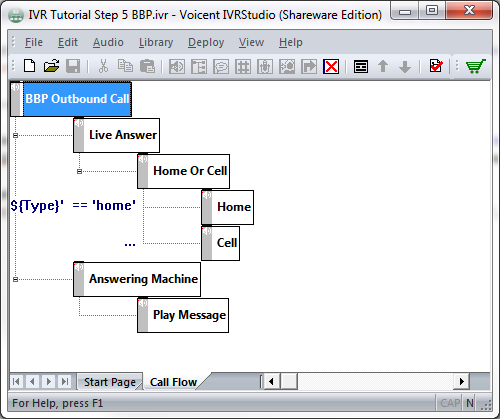This screenshot has height=419, width=500.
Task: Open the Library menu
Action: 156,42
